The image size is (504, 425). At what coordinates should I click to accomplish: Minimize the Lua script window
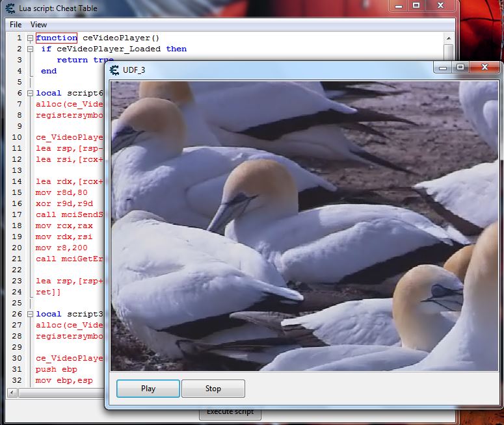(x=399, y=5)
